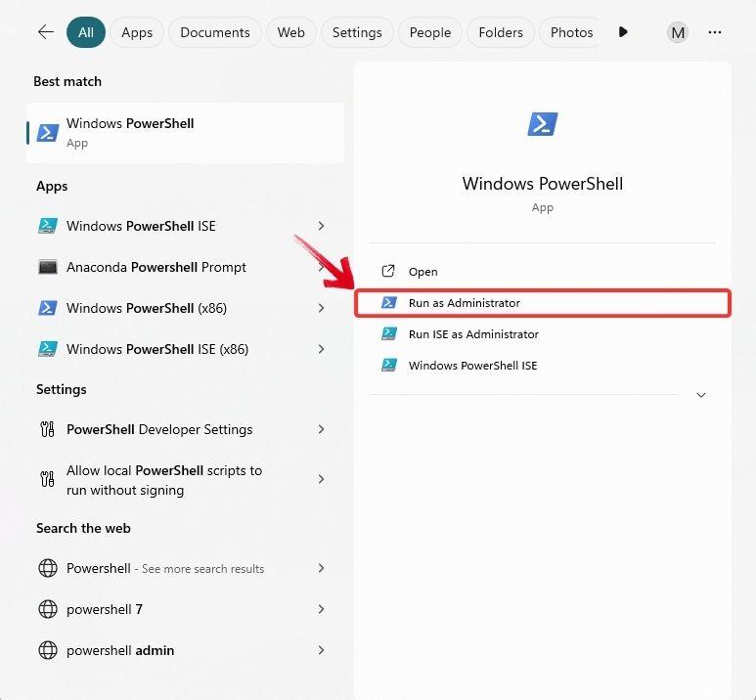
Task: Choose Run ISE as Administrator
Action: pyautogui.click(x=543, y=333)
